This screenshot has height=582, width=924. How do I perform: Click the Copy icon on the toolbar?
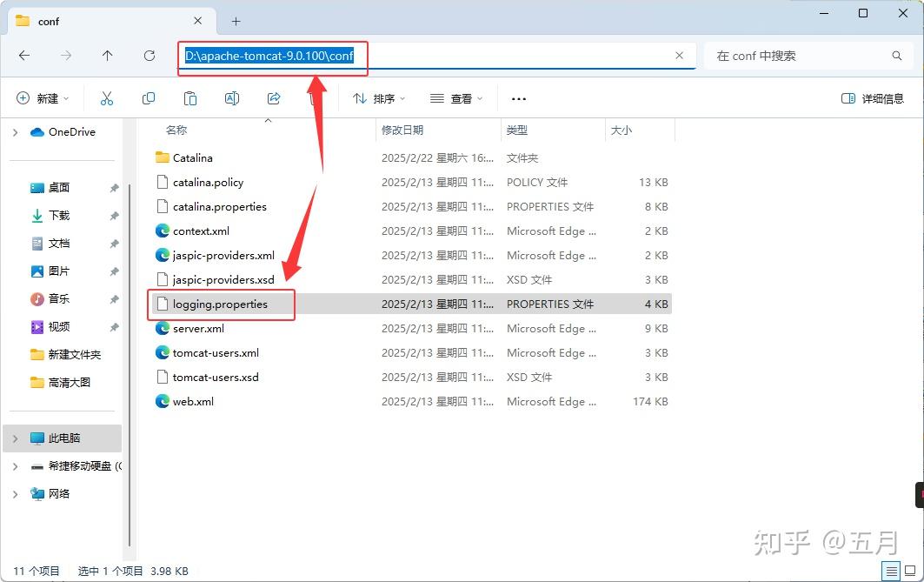coord(149,98)
